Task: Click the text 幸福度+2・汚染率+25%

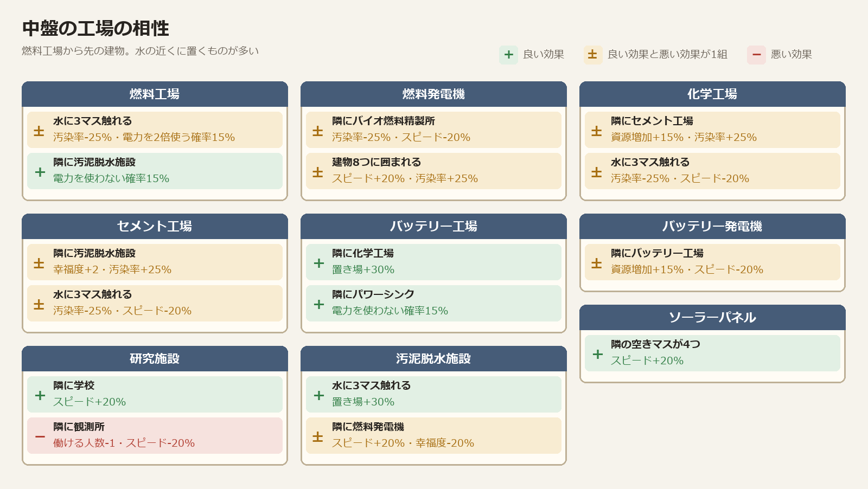Action: (112, 269)
